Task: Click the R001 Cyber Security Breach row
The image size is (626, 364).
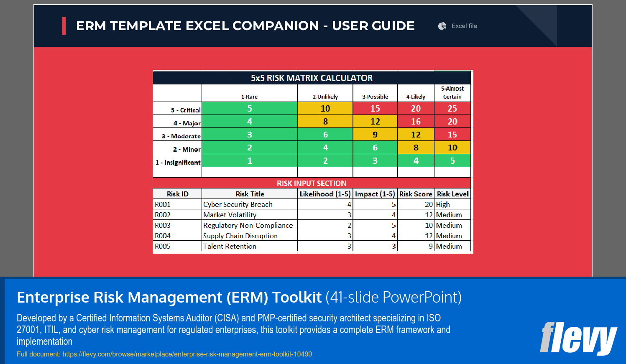Action: [238, 204]
